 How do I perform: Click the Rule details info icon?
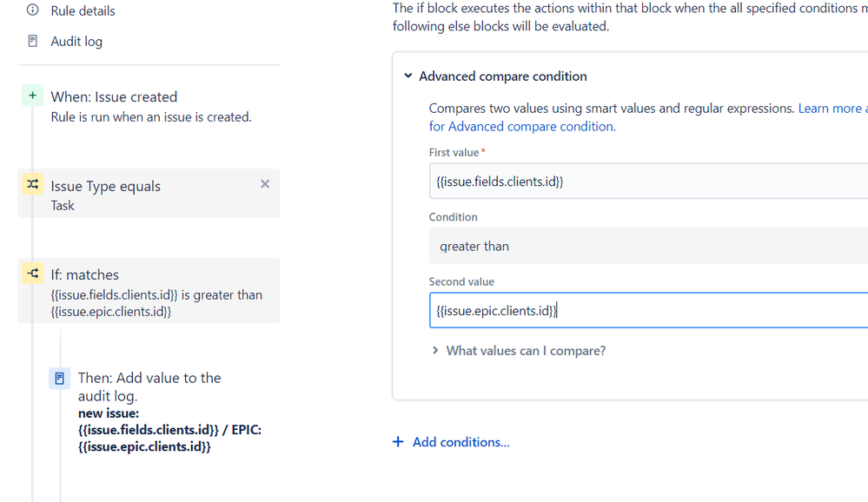(x=33, y=10)
